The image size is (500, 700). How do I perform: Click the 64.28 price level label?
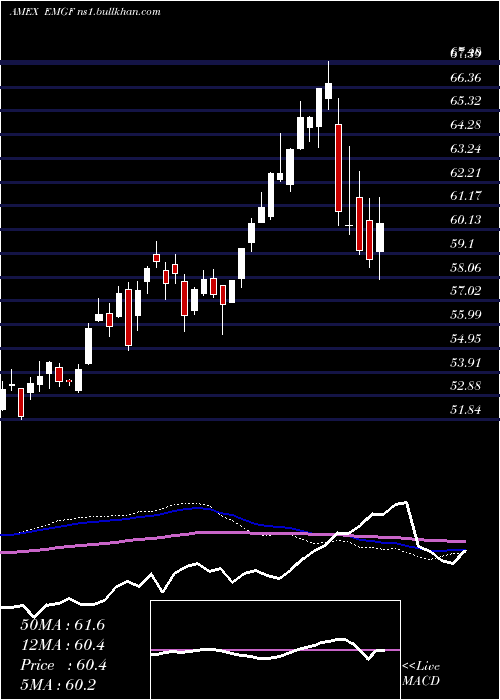coord(466,125)
